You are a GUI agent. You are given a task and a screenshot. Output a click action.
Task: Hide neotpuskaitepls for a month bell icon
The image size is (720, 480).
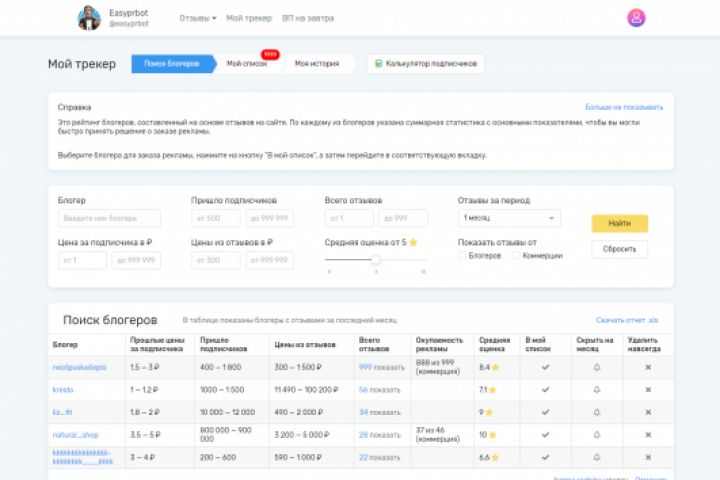(x=596, y=367)
